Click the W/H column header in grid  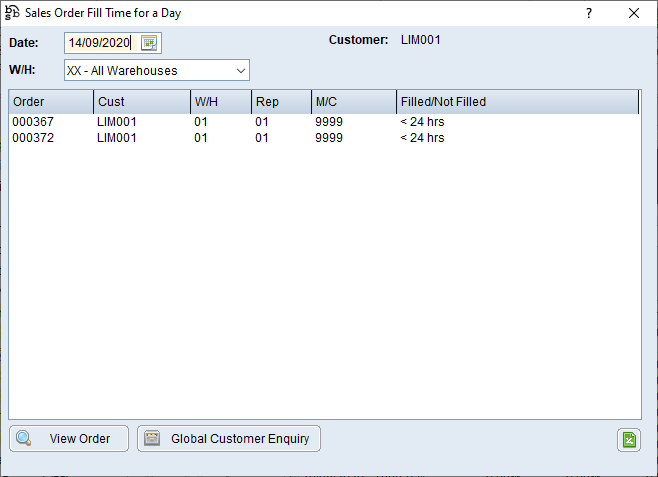tap(220, 102)
